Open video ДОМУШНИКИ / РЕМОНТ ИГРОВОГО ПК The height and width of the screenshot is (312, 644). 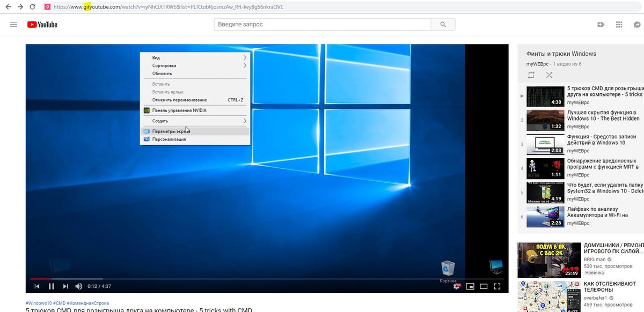click(x=613, y=248)
